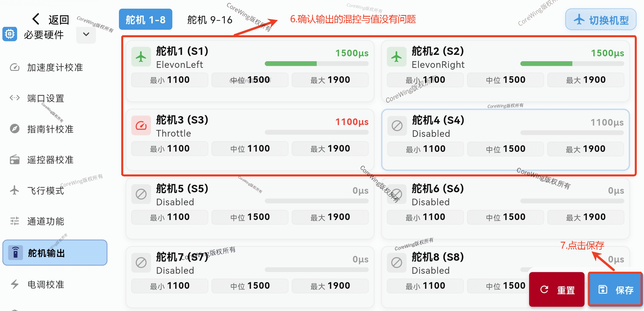This screenshot has height=311, width=644.
Task: Click the red throttle gauge icon for 舵机3
Action: pyautogui.click(x=141, y=126)
